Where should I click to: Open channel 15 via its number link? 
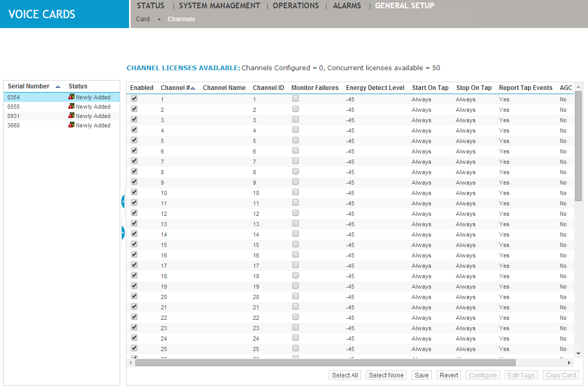pyautogui.click(x=163, y=244)
